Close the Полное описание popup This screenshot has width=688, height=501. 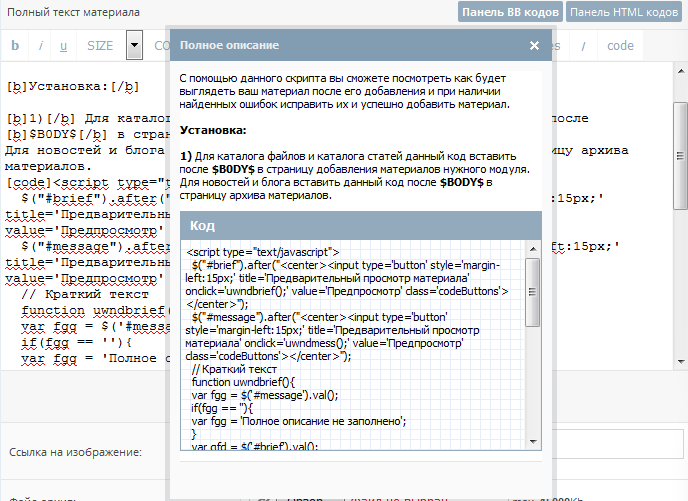pyautogui.click(x=534, y=46)
